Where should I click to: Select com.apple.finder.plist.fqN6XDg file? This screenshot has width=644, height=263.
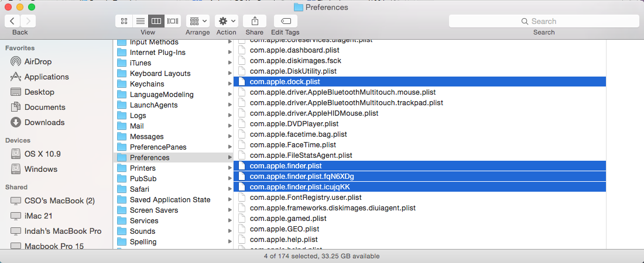click(x=420, y=177)
